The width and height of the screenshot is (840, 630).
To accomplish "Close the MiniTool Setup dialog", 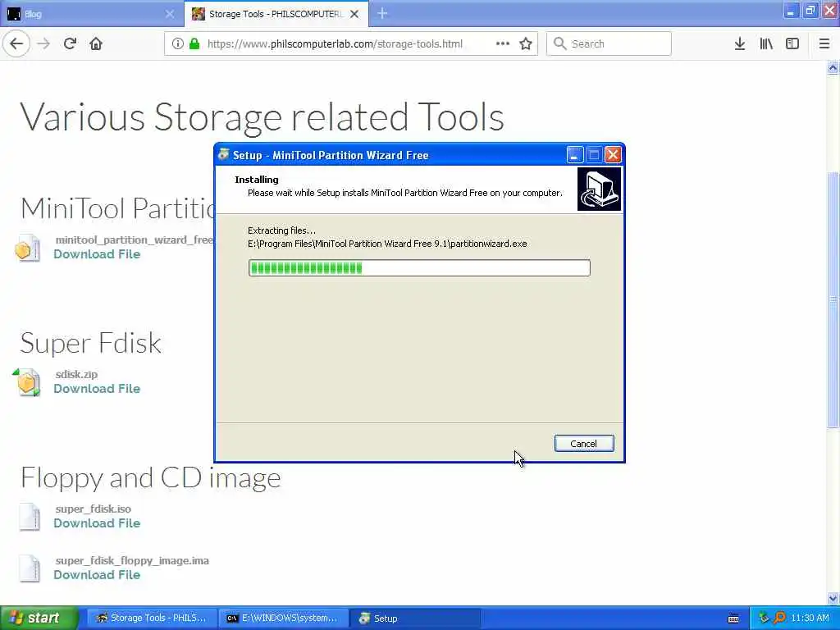I will click(x=613, y=155).
